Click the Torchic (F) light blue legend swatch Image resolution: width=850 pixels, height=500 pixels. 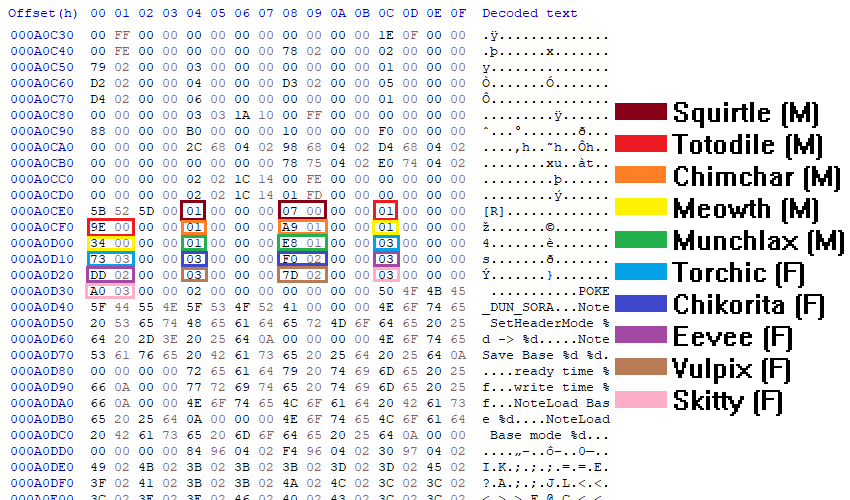[x=640, y=271]
